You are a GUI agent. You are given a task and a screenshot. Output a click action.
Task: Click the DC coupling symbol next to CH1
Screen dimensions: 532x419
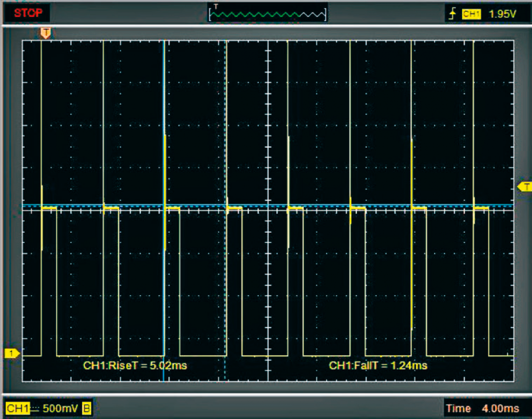coord(35,409)
